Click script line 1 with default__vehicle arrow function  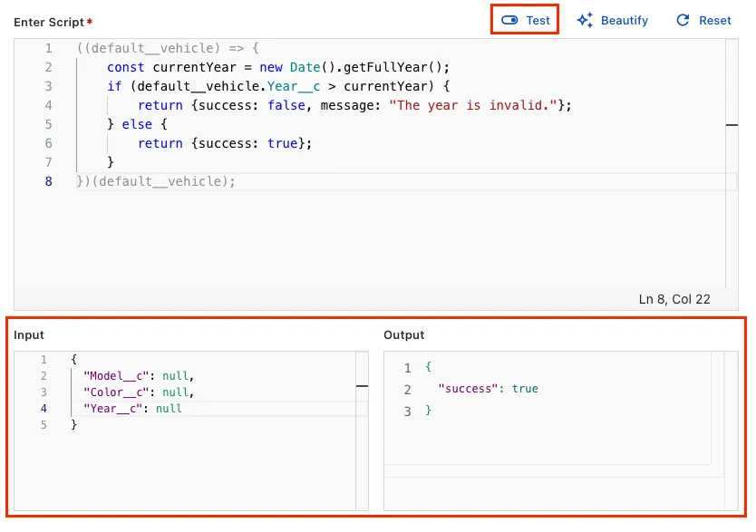point(168,48)
